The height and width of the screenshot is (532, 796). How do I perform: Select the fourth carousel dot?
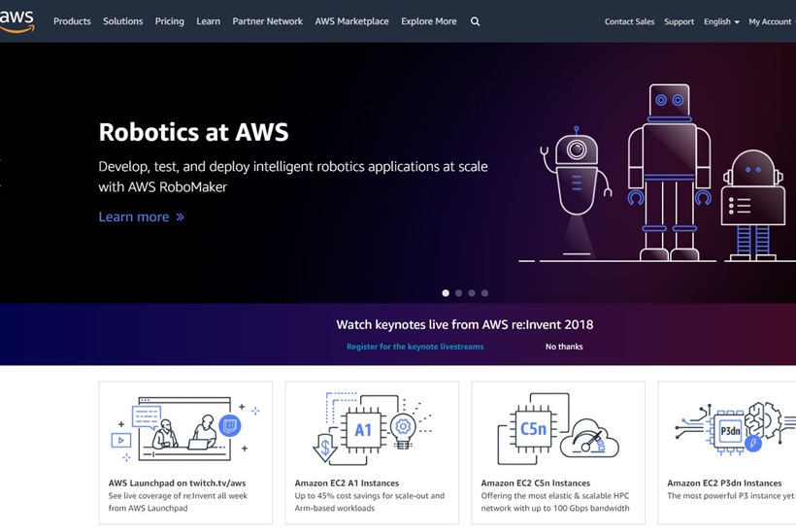click(484, 293)
